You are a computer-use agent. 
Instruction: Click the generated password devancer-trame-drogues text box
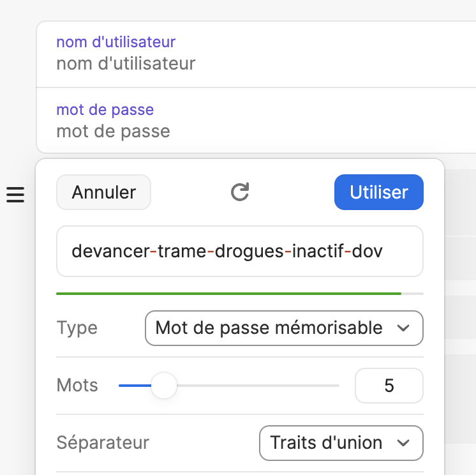240,251
